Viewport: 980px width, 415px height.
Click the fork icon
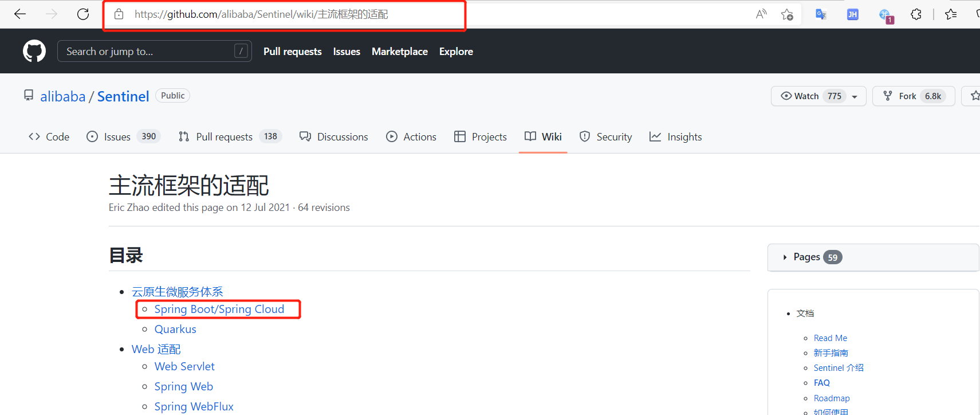coord(887,96)
